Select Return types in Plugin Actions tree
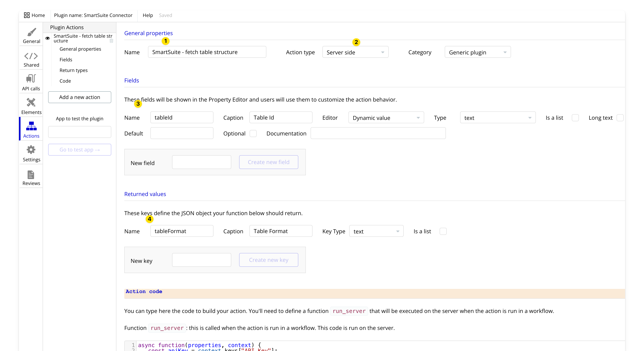Screen dimensions: 644x351 pos(74,70)
